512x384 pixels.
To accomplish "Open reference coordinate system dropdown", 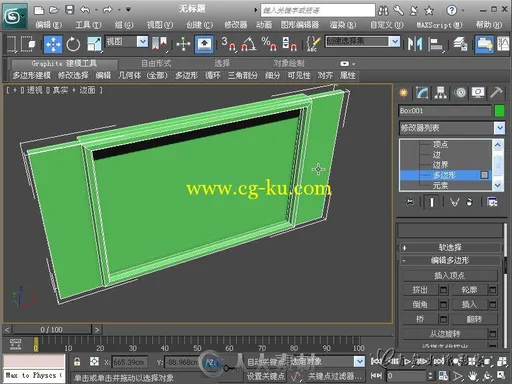I will [x=143, y=42].
